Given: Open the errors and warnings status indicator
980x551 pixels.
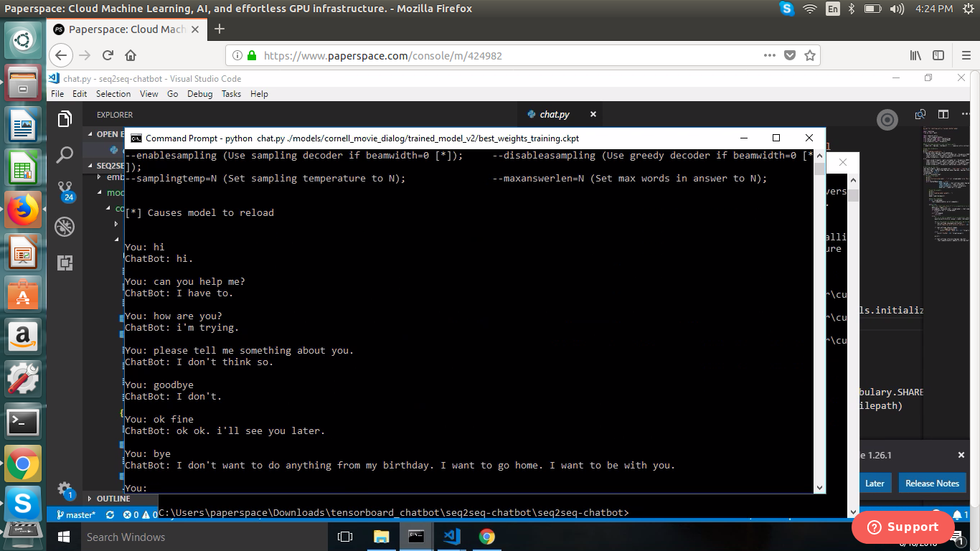Looking at the screenshot, I should click(141, 514).
